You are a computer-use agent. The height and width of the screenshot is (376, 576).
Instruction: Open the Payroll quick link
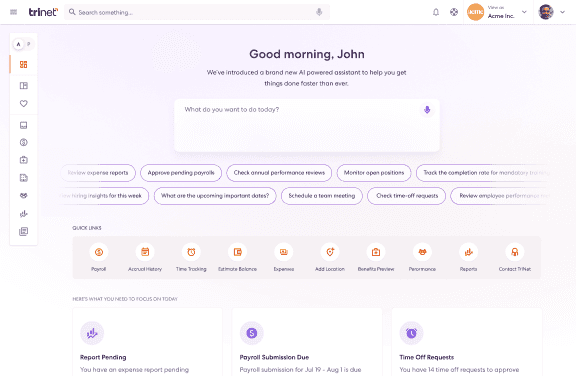98,257
